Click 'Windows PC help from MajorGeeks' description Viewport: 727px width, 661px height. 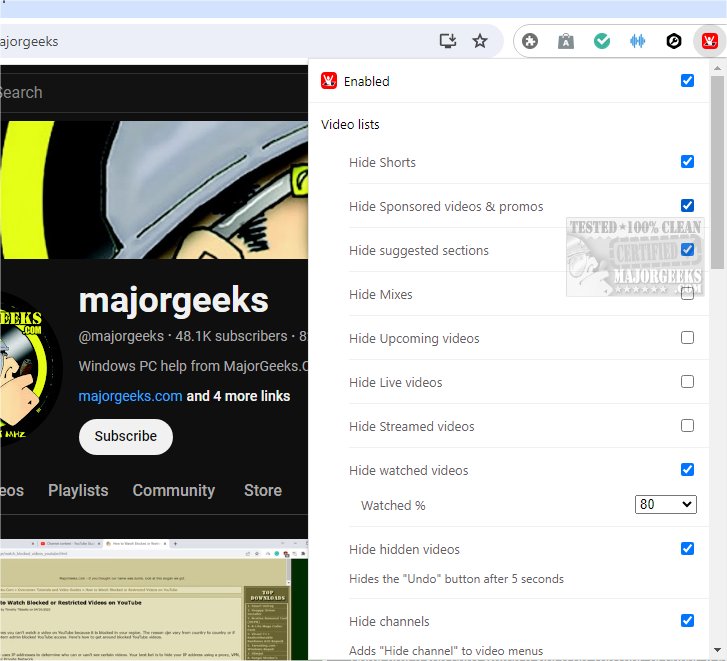pyautogui.click(x=193, y=366)
